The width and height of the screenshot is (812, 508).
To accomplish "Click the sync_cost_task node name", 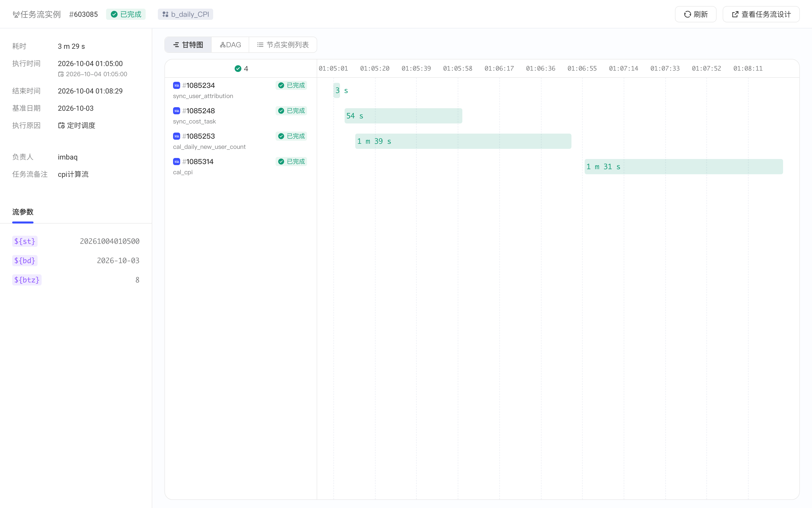I will [194, 122].
